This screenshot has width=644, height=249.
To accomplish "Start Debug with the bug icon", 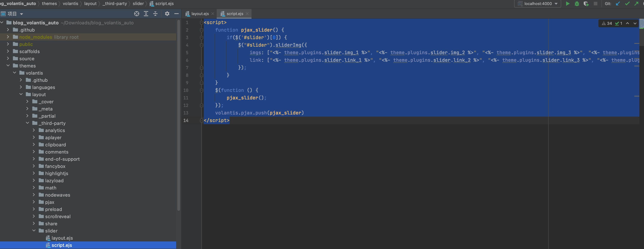I will (x=577, y=4).
